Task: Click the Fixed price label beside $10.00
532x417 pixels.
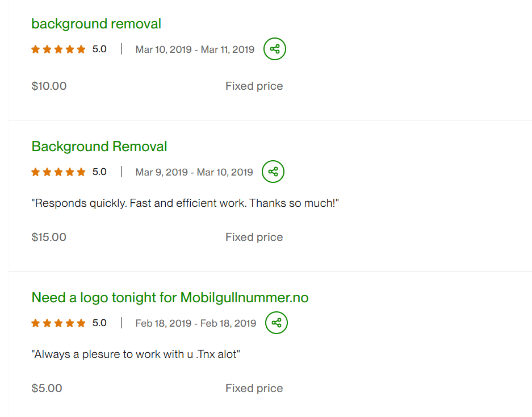Action: 254,86
